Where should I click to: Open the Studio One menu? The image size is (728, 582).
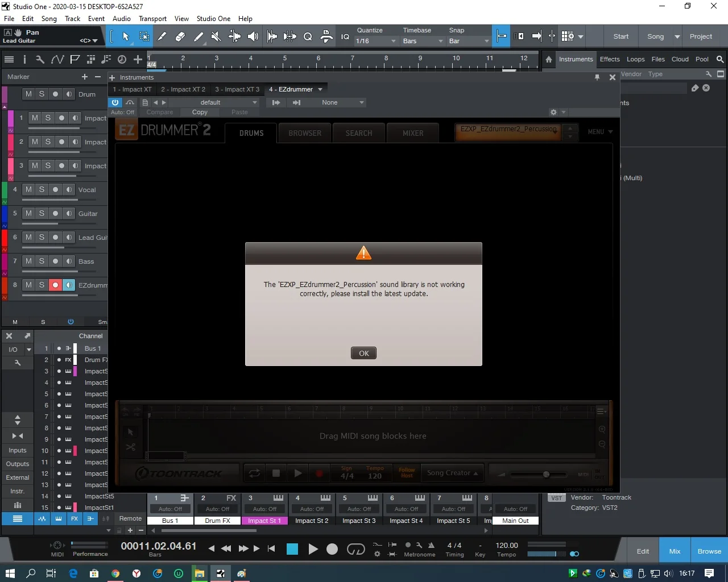(x=213, y=18)
